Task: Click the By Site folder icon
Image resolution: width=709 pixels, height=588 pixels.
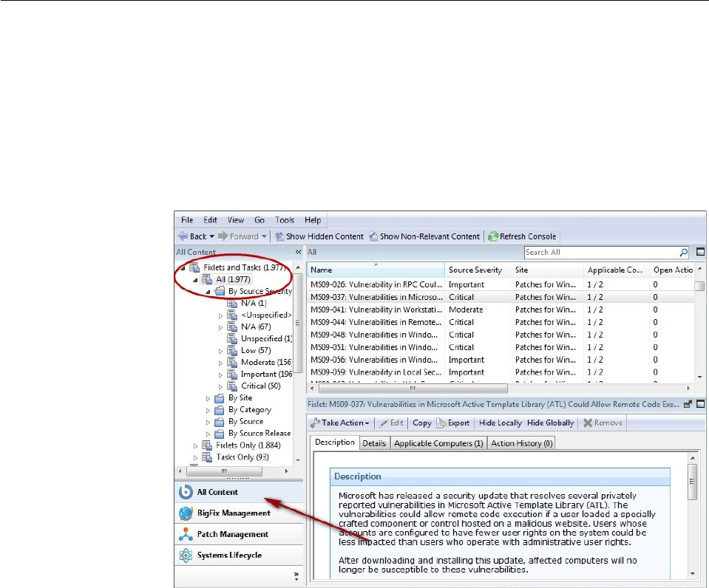Action: click(220, 398)
